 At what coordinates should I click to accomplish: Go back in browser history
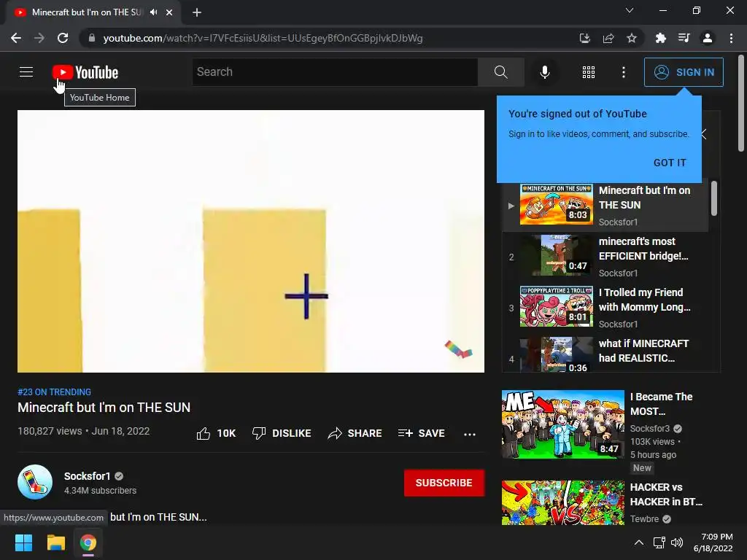tap(16, 38)
